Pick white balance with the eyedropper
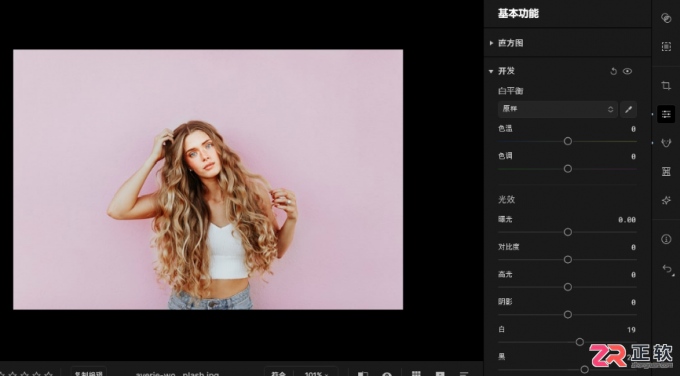This screenshot has height=376, width=680. 628,109
